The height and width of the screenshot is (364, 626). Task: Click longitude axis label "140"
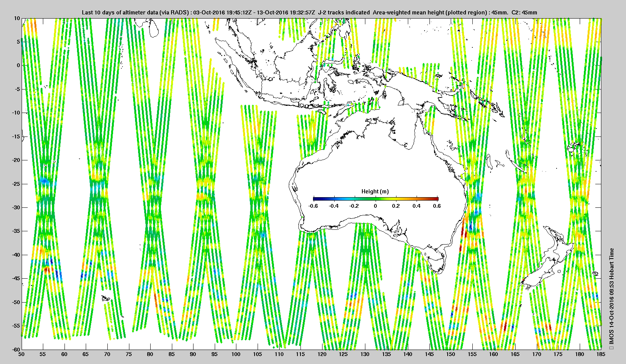pos(408,354)
